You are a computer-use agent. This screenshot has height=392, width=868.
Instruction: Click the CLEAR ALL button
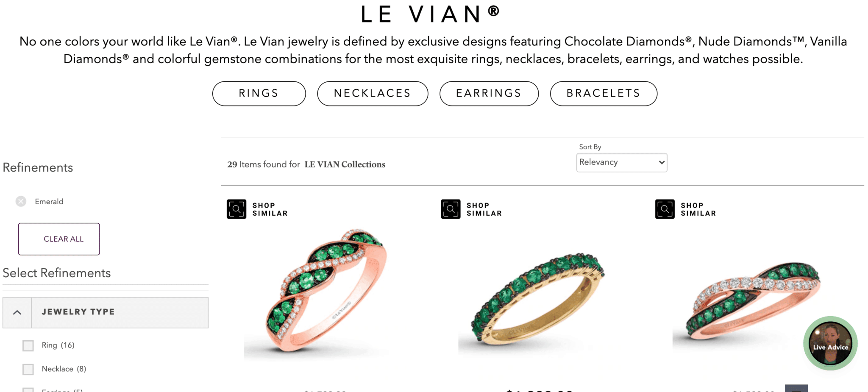tap(58, 239)
